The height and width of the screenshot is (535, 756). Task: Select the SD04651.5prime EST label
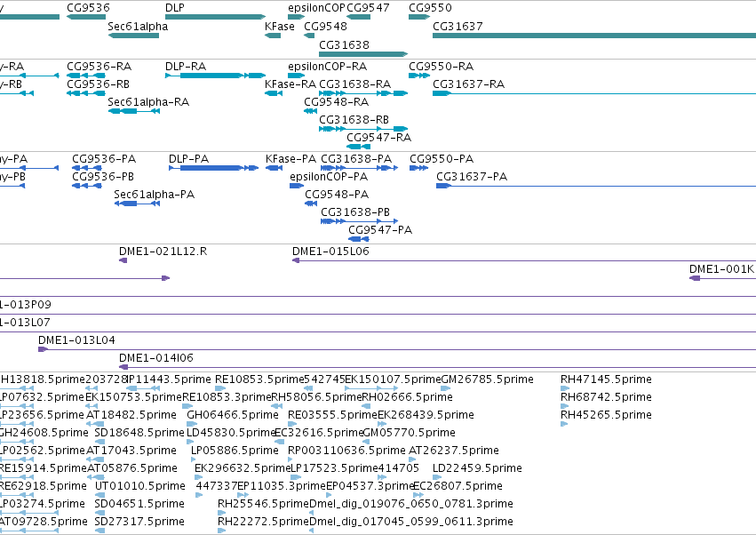point(139,504)
